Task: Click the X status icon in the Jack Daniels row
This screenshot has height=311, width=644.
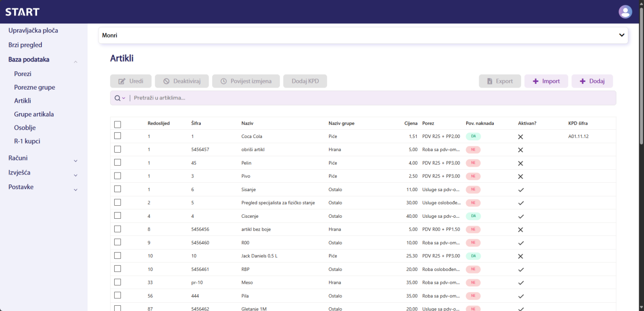Action: coord(520,256)
